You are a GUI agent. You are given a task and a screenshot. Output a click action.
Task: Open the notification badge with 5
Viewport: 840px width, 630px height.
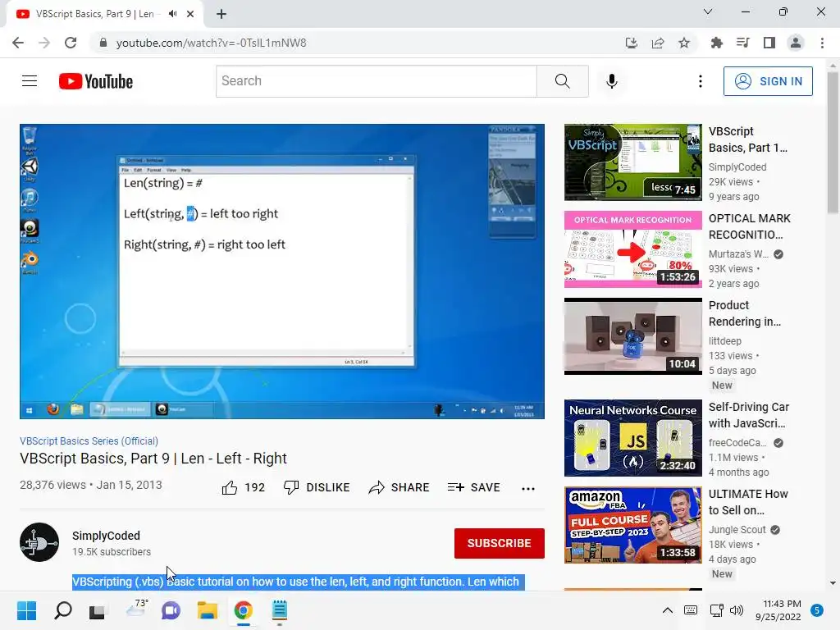[817, 610]
